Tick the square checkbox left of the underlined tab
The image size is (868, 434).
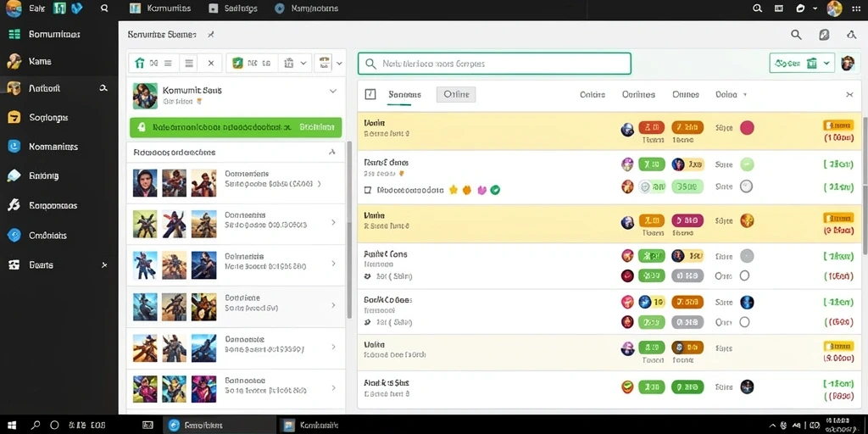point(370,94)
